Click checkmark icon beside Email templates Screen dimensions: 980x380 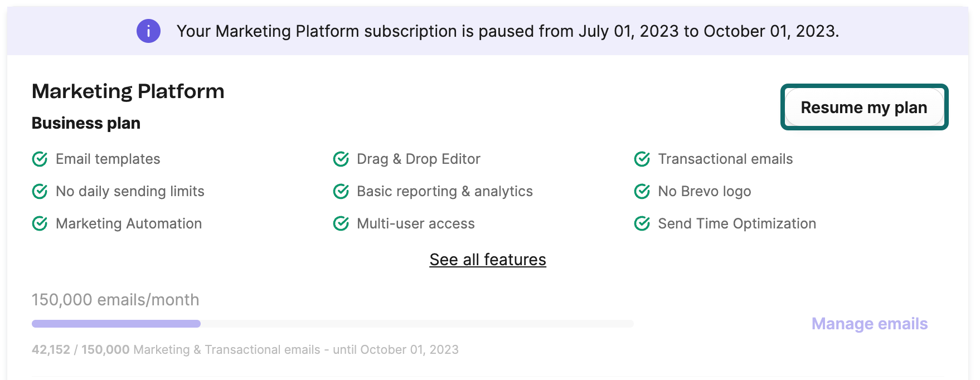click(x=40, y=159)
